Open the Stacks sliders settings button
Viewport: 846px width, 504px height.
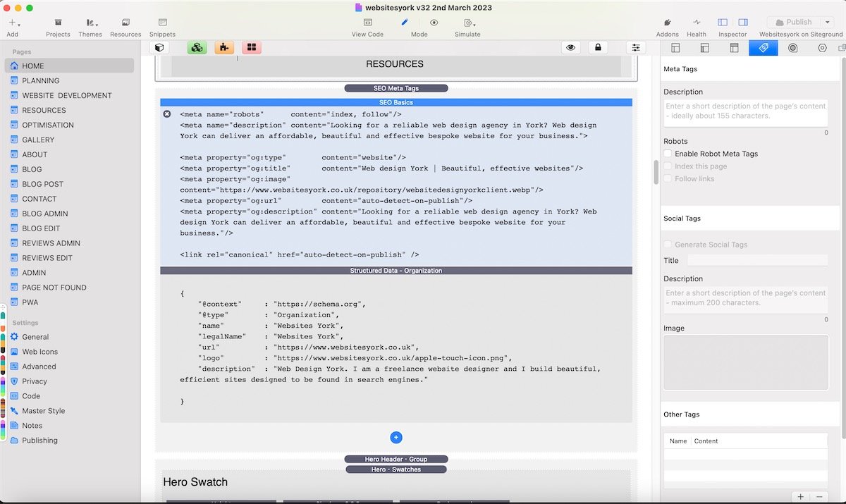click(x=636, y=47)
